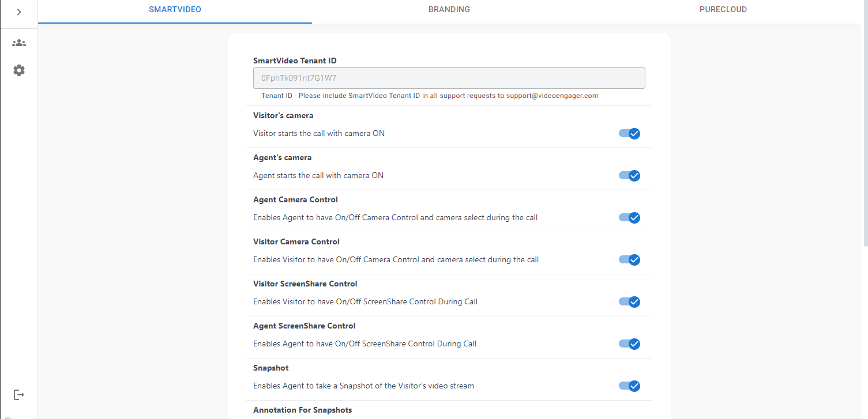Click the logout icon in the sidebar
Viewport: 868px width, 419px height.
pos(19,395)
